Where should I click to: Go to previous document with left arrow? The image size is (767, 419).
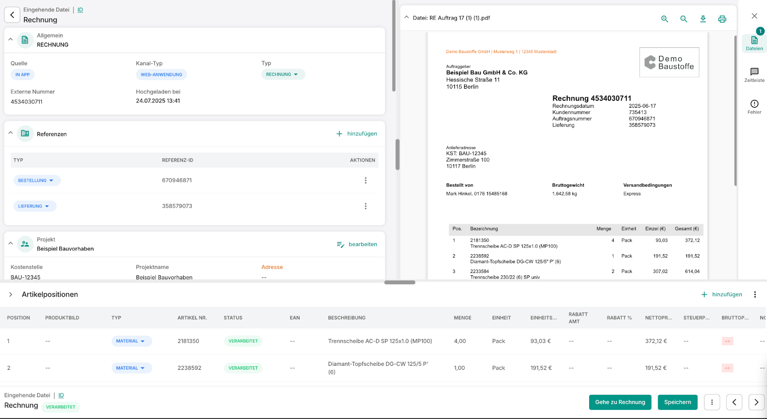(x=734, y=402)
